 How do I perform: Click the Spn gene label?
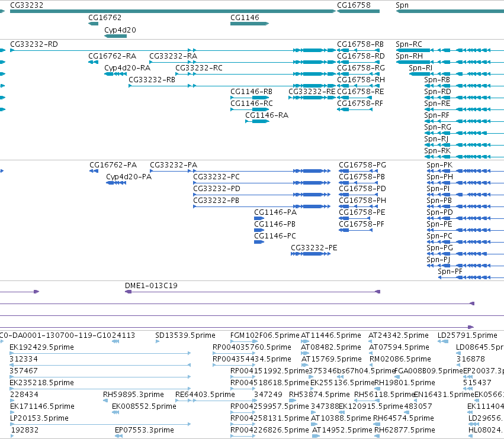pos(402,5)
